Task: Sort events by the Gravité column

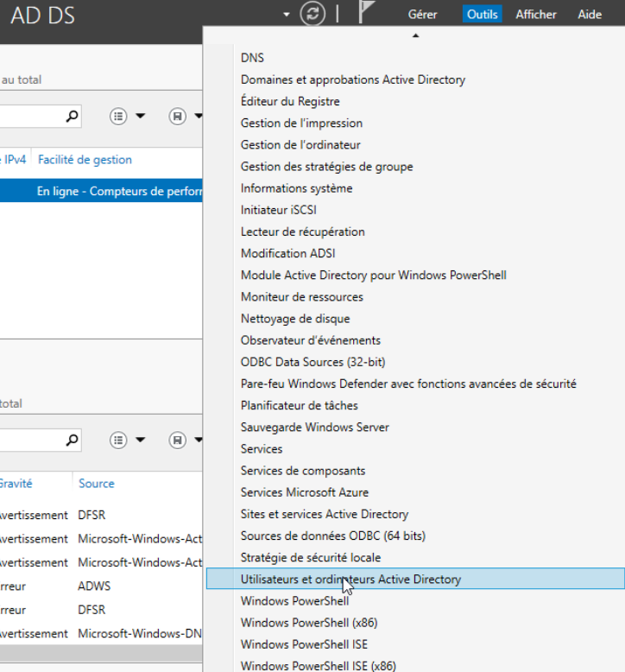Action: tap(16, 484)
